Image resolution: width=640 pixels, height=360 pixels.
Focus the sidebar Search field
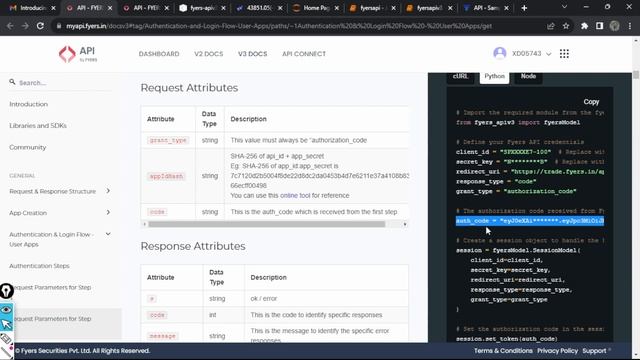tap(61, 82)
